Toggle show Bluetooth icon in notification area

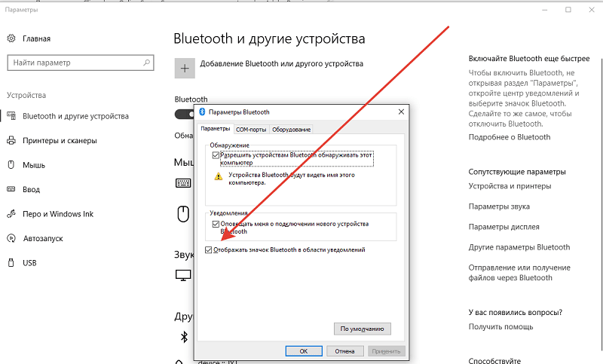click(209, 250)
